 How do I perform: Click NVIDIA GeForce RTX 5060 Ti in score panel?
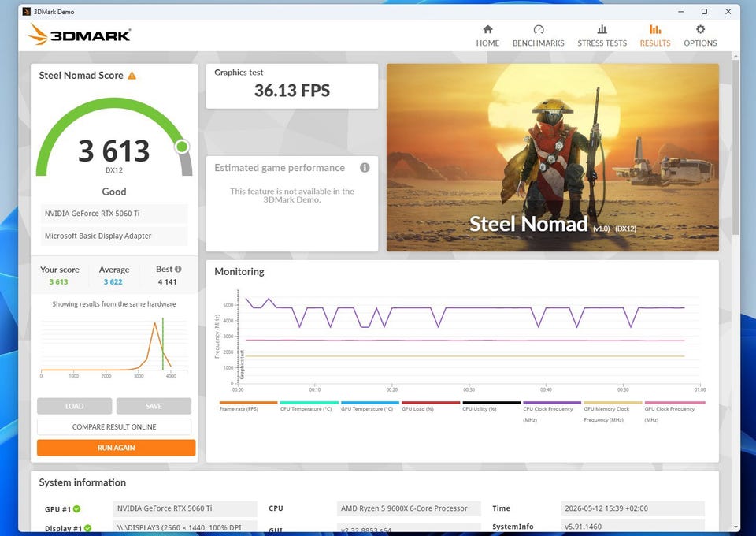coord(114,214)
